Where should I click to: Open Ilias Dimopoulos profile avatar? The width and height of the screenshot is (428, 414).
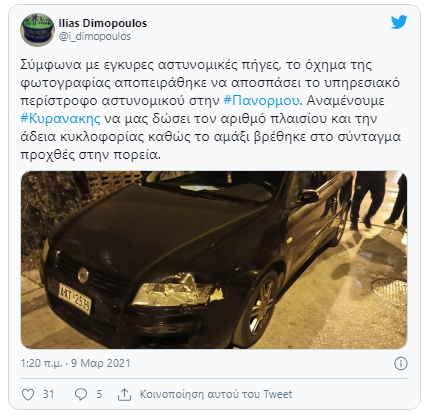(x=37, y=30)
